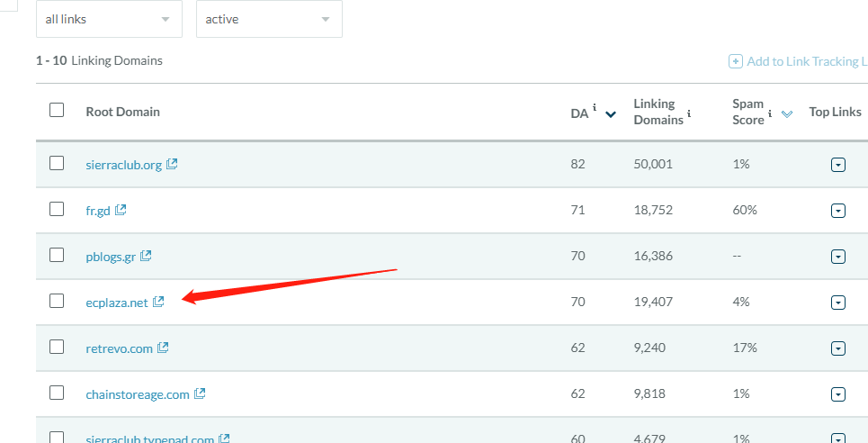868x443 pixels.
Task: Sort by Spam Score column arrow
Action: [787, 114]
